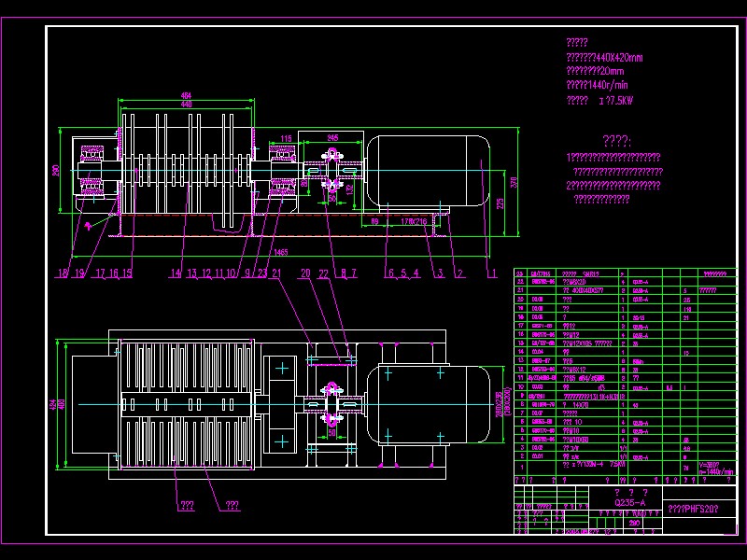747x560 pixels.
Task: Select leader callout number 9
Action: (x=247, y=273)
